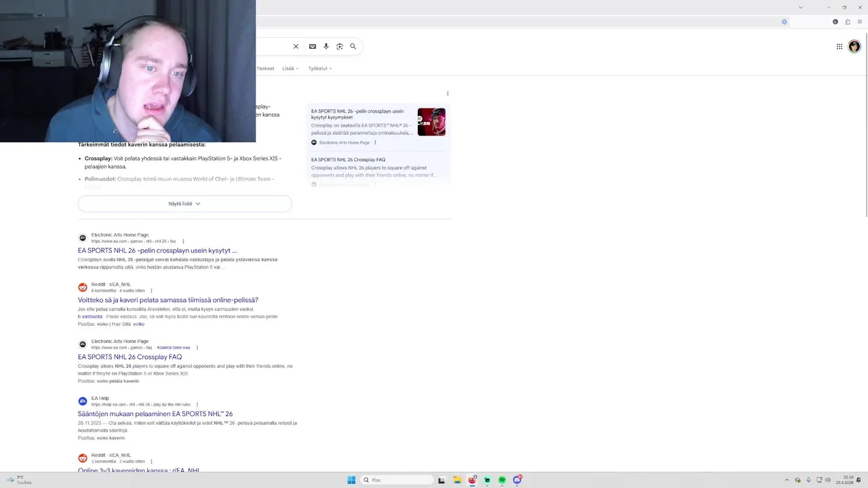Open Task View on taskbar
868x488 pixels.
point(441,480)
